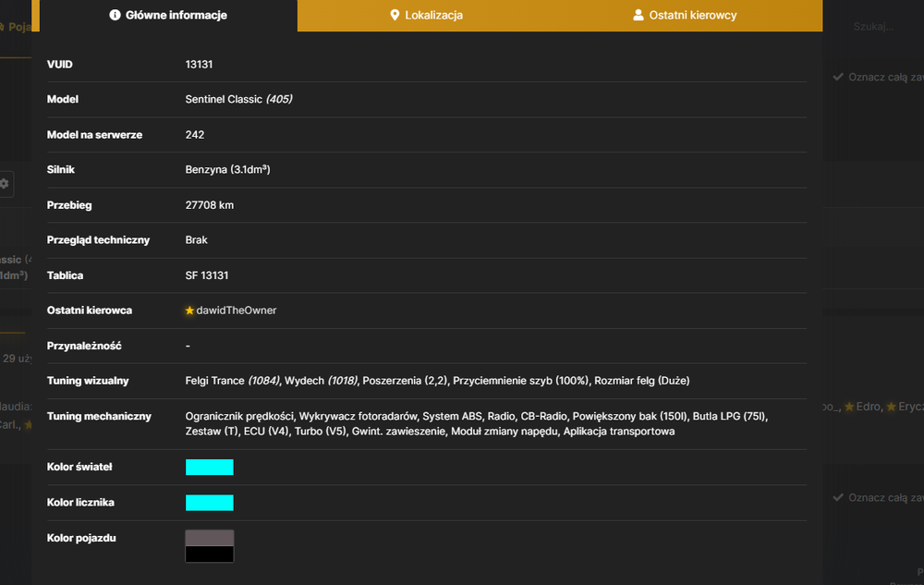Click the Przegląd techniczny value Brak

pyautogui.click(x=196, y=239)
